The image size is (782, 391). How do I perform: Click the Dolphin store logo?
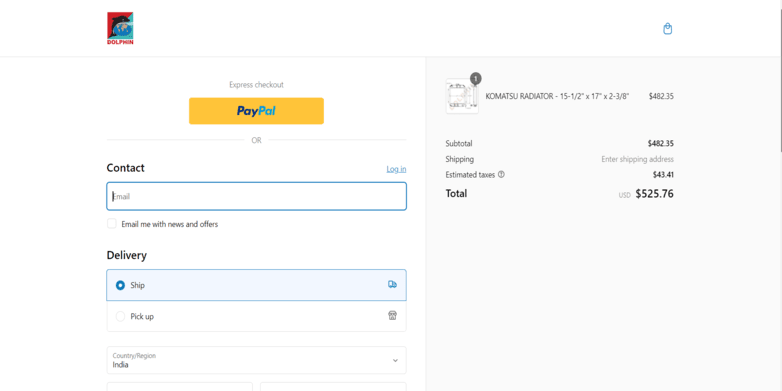(x=120, y=28)
